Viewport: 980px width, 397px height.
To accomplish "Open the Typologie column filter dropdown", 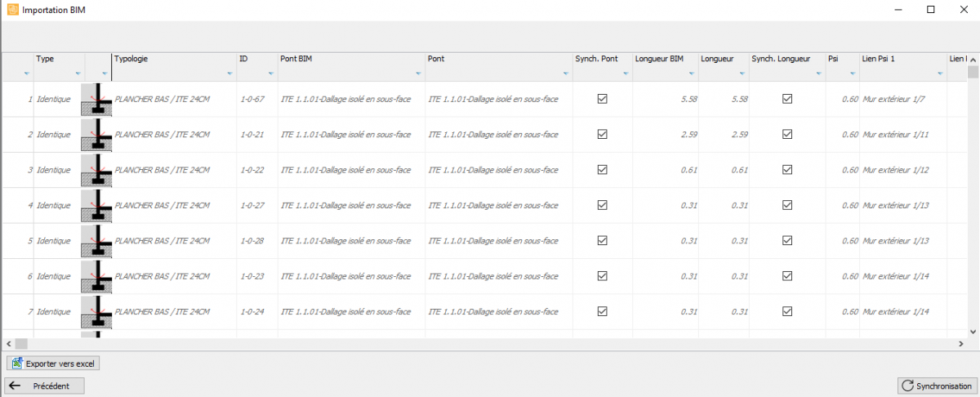I will tap(230, 74).
